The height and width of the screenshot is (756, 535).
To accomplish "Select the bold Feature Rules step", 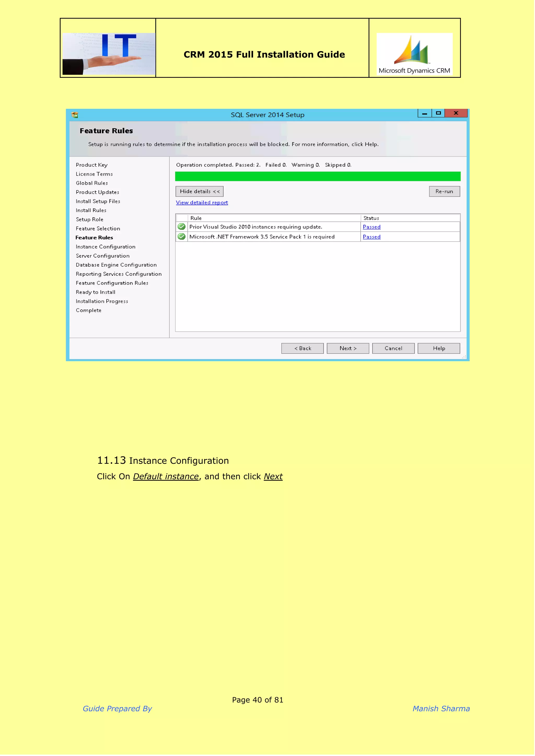I will pos(95,238).
